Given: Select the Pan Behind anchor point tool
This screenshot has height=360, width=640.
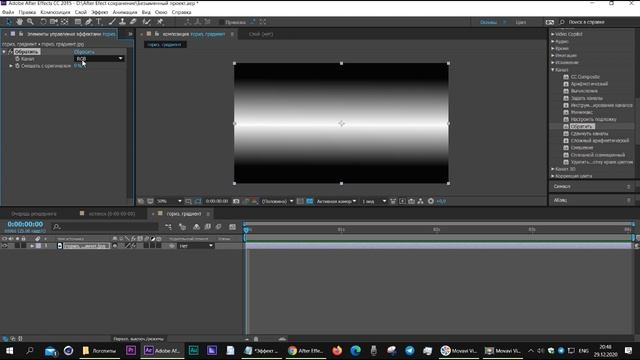Looking at the screenshot, I should click(64, 22).
